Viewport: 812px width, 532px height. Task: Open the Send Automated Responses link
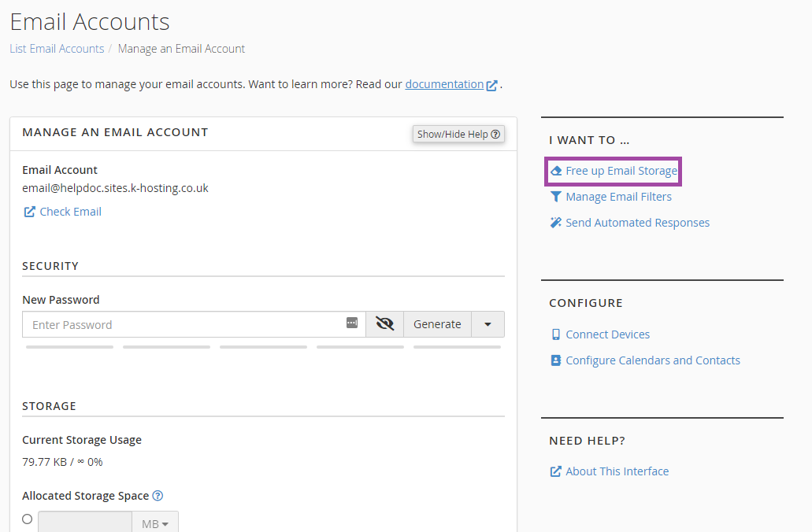[637, 223]
